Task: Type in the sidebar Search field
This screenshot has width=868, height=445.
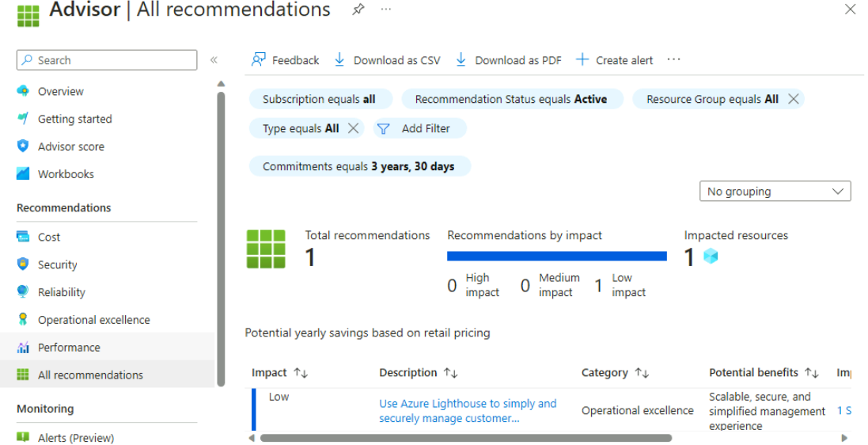Action: [111, 60]
